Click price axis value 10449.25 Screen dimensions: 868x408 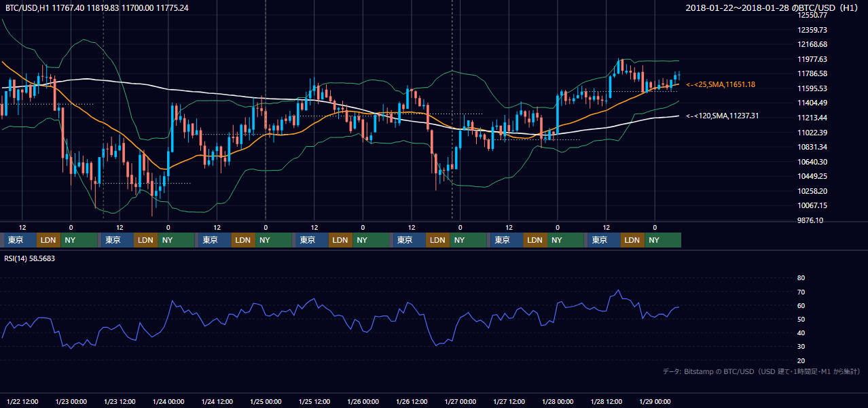[x=812, y=176]
